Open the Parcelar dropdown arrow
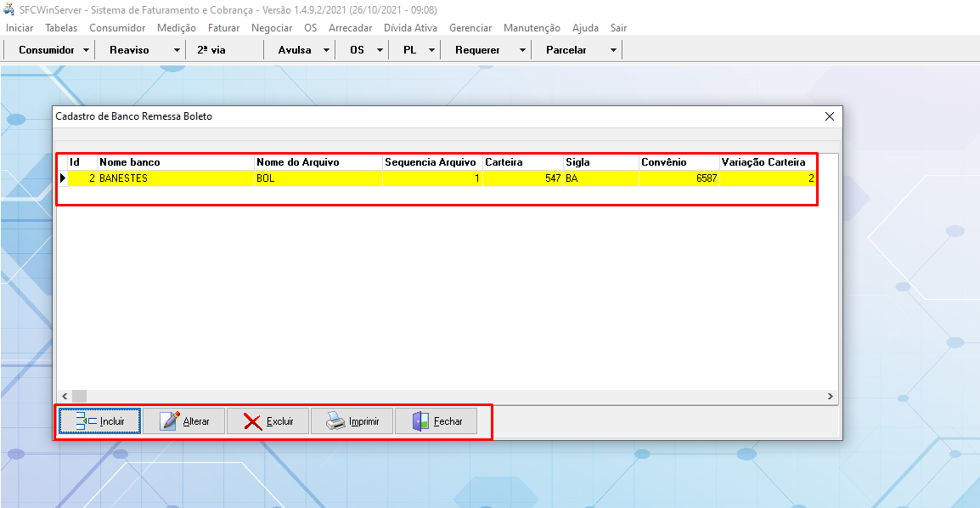980x508 pixels. [x=613, y=50]
